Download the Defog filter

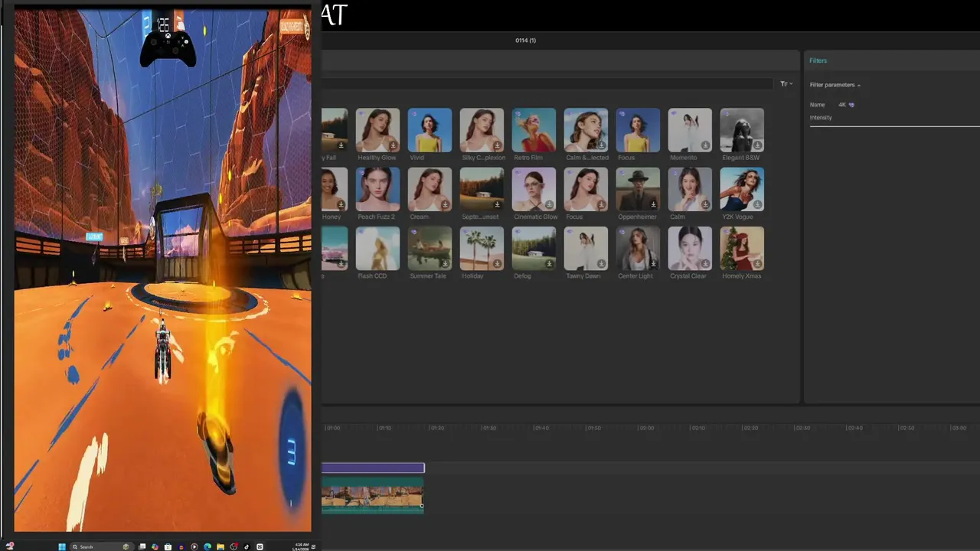point(549,264)
